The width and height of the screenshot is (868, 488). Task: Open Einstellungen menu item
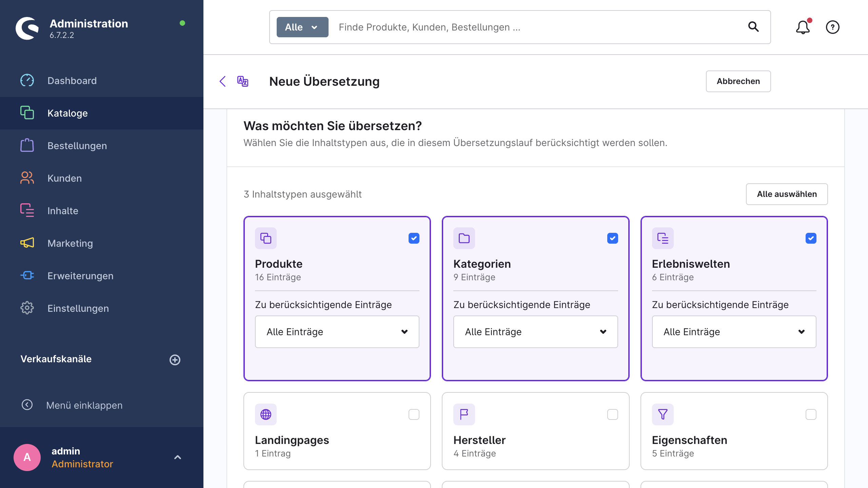click(102, 308)
